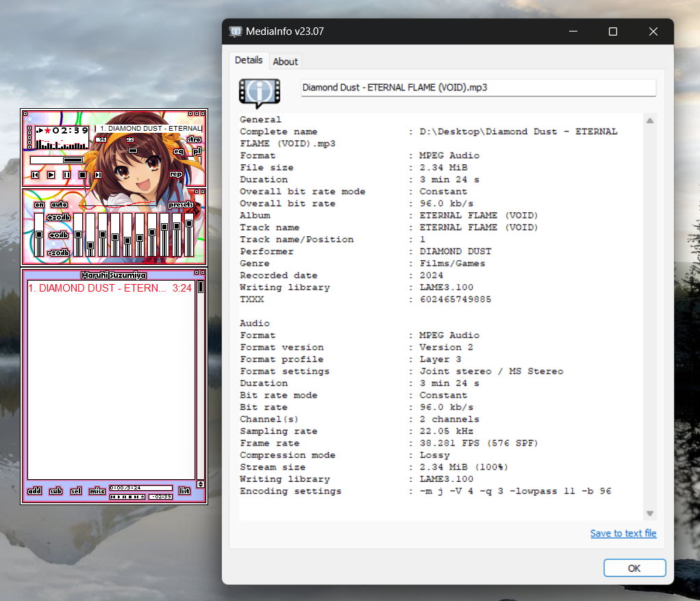Screen dimensions: 700x601
Task: Click the file name field in MediaInfo
Action: tap(479, 88)
